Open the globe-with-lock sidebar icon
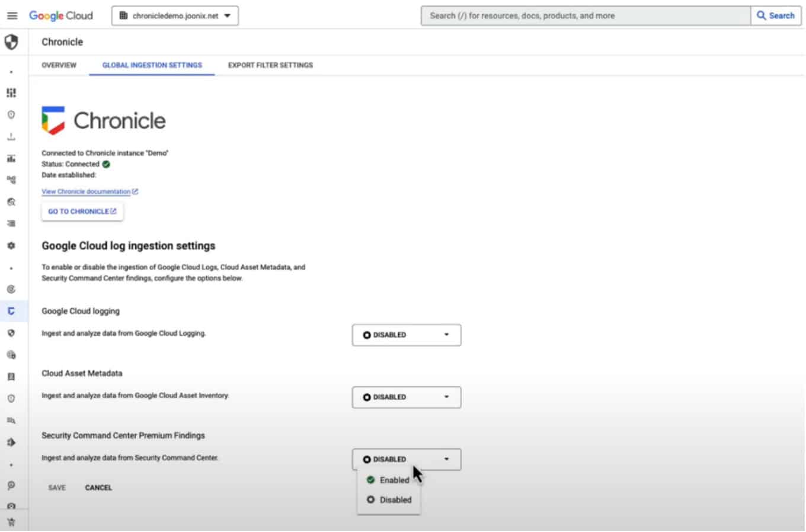The image size is (806, 532). click(x=11, y=355)
